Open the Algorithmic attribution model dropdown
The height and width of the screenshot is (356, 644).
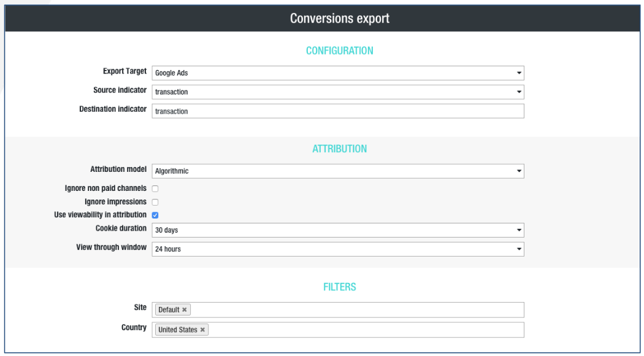337,171
